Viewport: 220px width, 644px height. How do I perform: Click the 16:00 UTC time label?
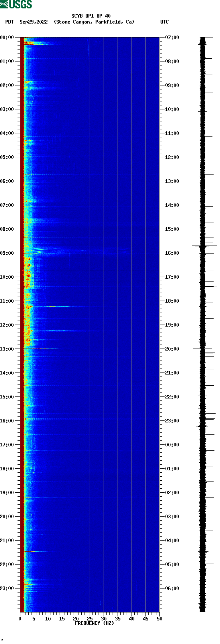coord(172,253)
